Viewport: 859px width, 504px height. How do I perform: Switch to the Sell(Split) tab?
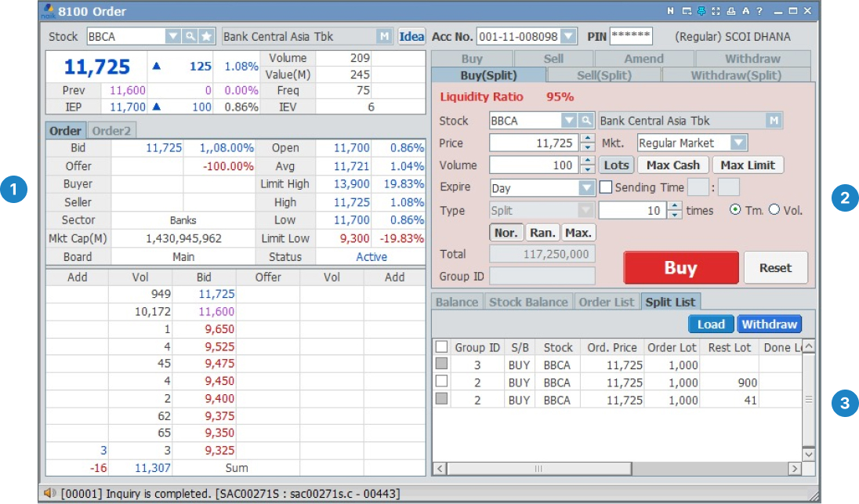[603, 75]
